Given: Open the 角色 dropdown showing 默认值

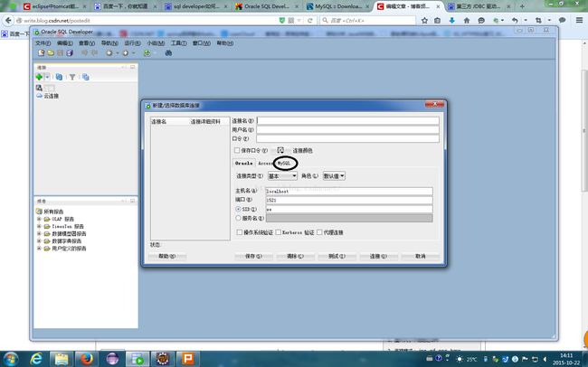Looking at the screenshot, I should (x=334, y=175).
